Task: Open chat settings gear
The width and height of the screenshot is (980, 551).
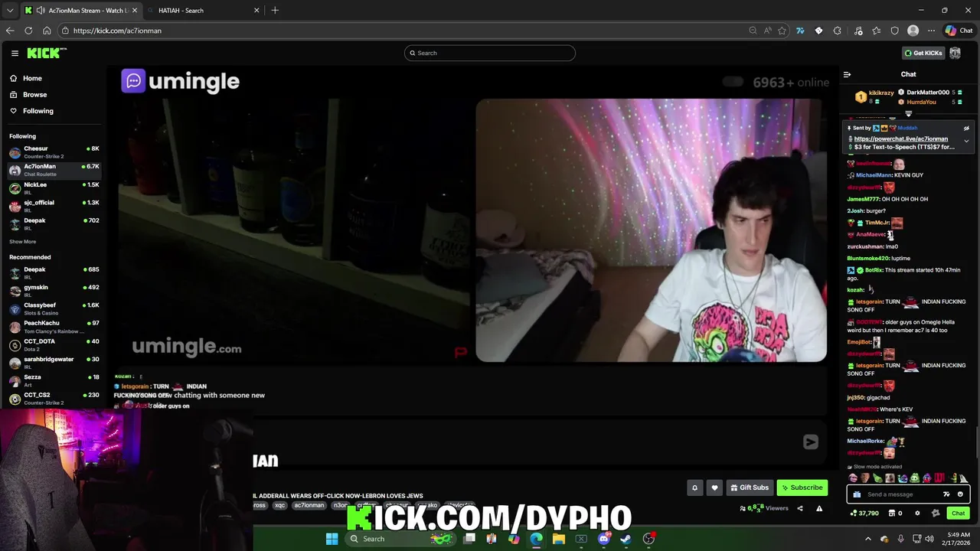Action: click(917, 513)
